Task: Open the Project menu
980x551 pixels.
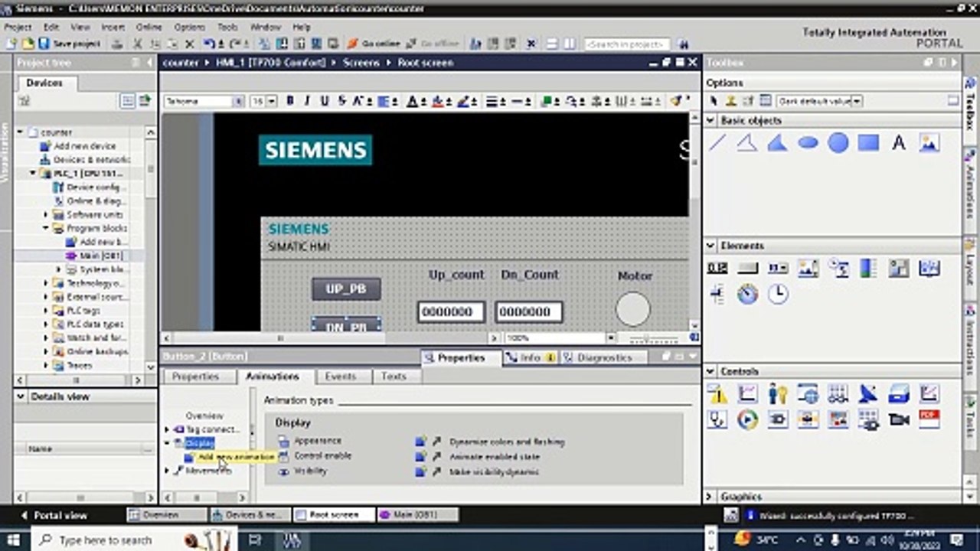Action: 18,27
